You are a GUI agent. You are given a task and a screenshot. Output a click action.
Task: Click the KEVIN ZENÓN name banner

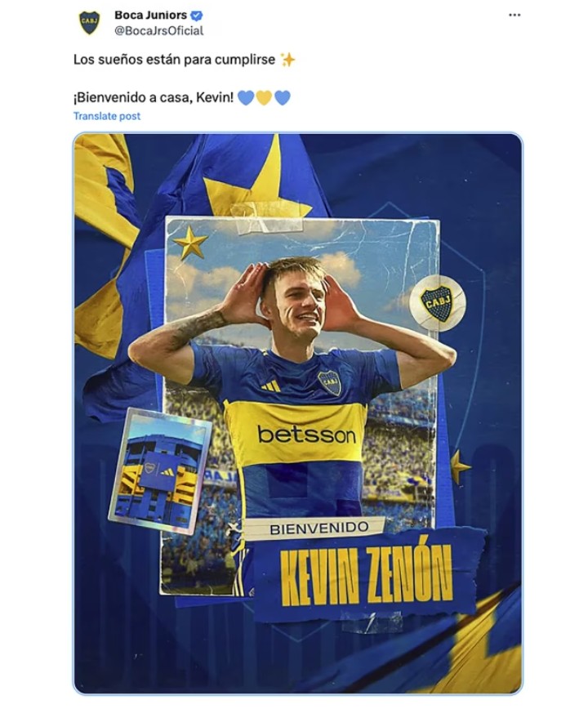coord(366,578)
